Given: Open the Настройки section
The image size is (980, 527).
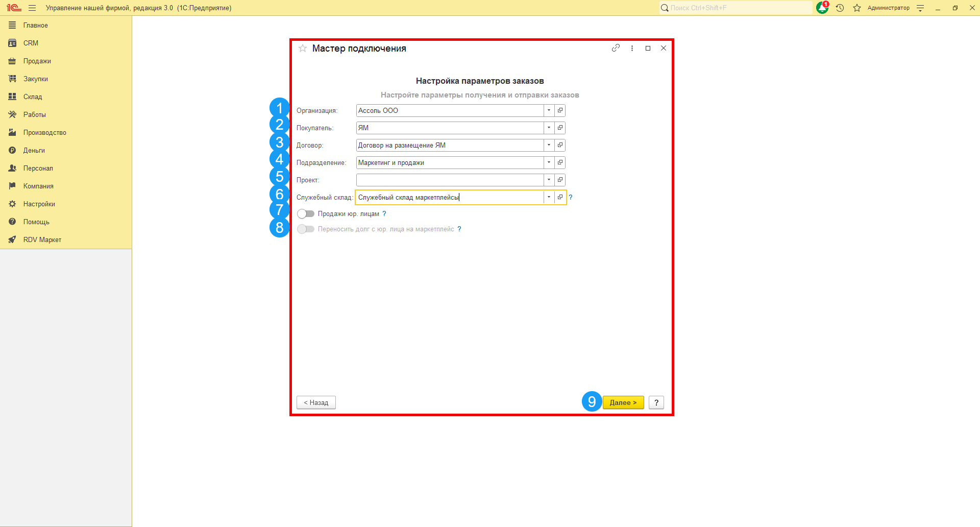Looking at the screenshot, I should point(66,204).
